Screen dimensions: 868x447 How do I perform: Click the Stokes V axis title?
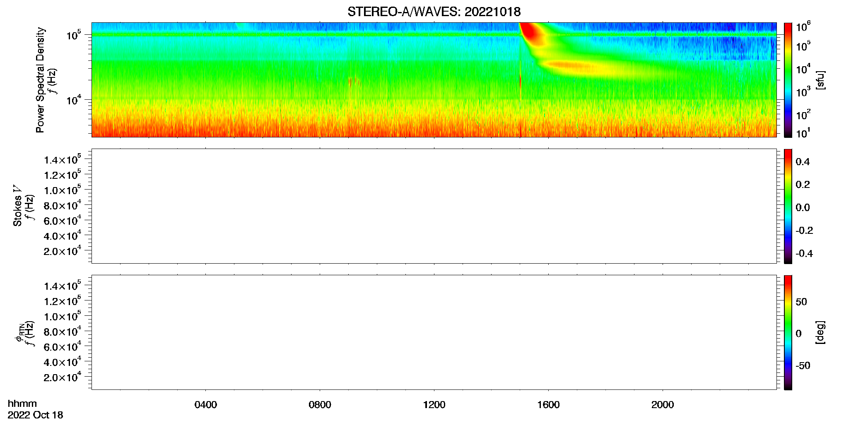pyautogui.click(x=17, y=206)
